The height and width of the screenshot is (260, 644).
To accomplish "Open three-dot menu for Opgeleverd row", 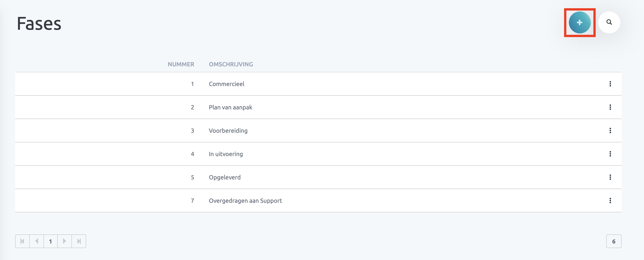I will (x=610, y=177).
